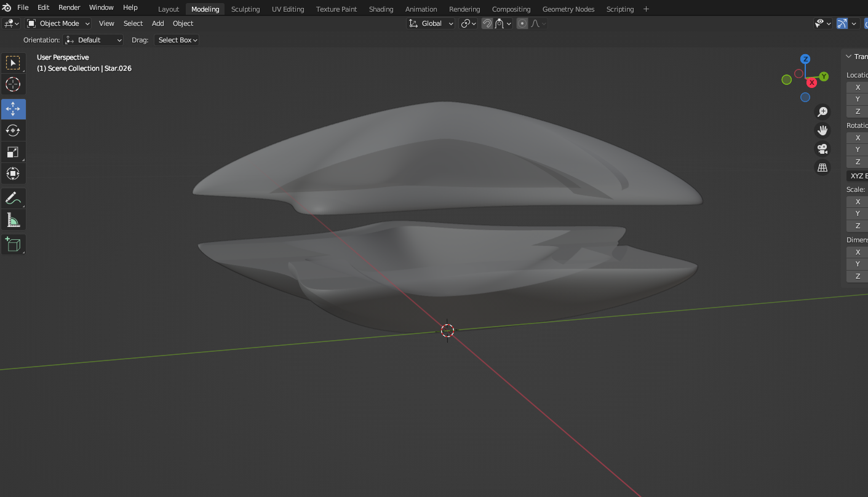This screenshot has height=497, width=868.
Task: Switch to the Sculpting workspace tab
Action: (x=245, y=9)
